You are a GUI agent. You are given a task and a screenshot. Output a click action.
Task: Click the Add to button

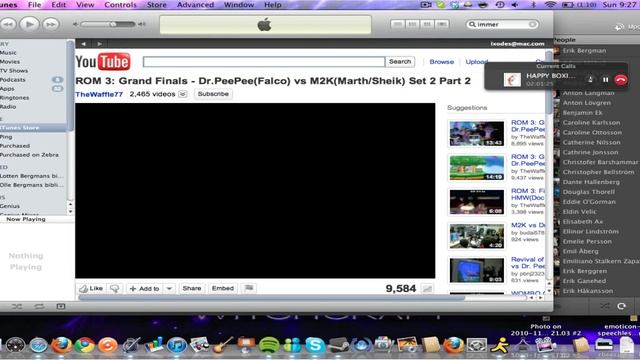[x=144, y=289]
